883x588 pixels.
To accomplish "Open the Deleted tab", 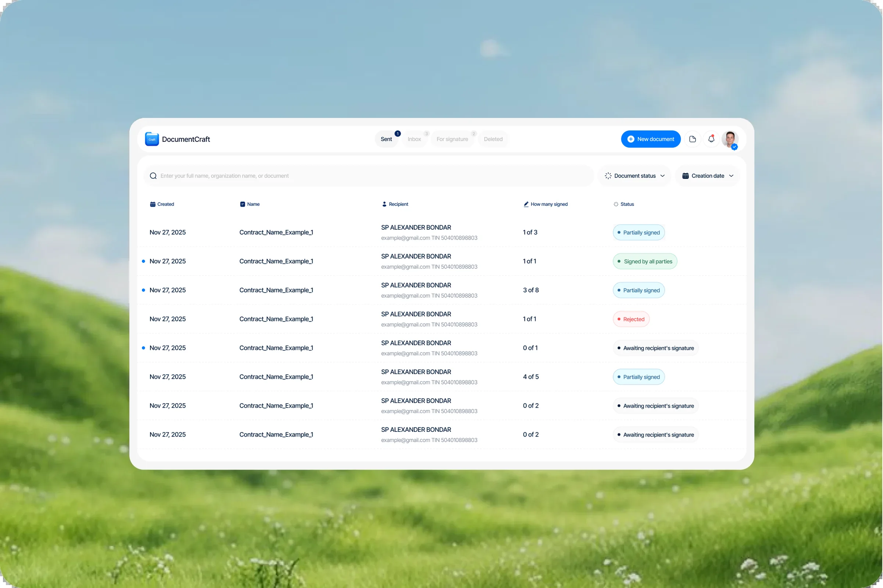I will (493, 139).
